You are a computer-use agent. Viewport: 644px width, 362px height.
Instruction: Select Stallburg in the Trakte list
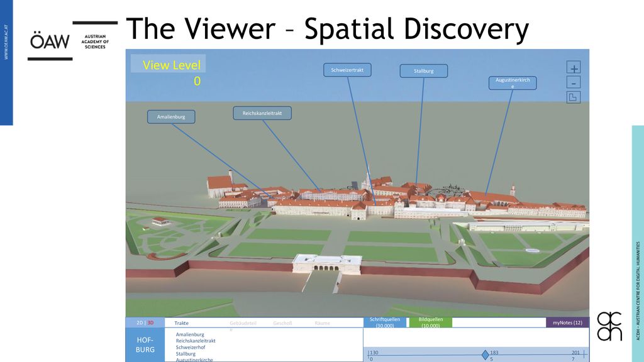coord(186,354)
